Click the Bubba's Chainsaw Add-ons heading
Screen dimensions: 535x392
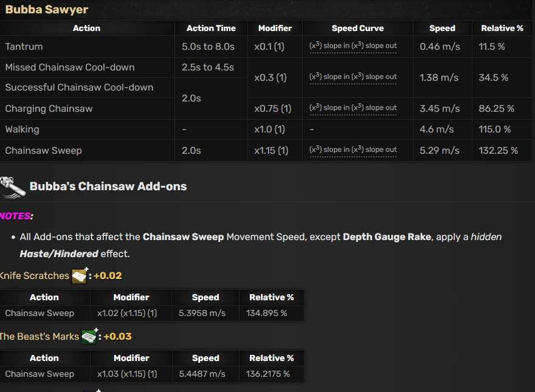pyautogui.click(x=108, y=187)
